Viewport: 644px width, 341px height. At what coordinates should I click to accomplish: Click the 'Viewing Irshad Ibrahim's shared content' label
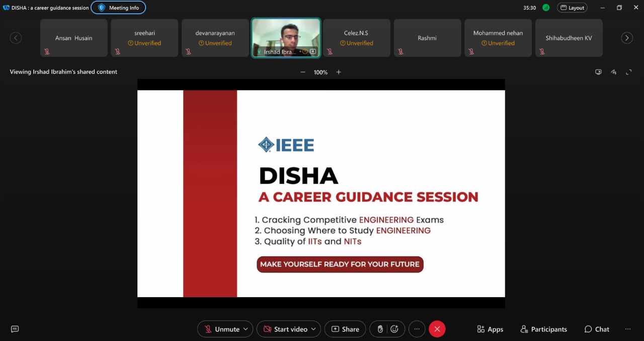[63, 72]
